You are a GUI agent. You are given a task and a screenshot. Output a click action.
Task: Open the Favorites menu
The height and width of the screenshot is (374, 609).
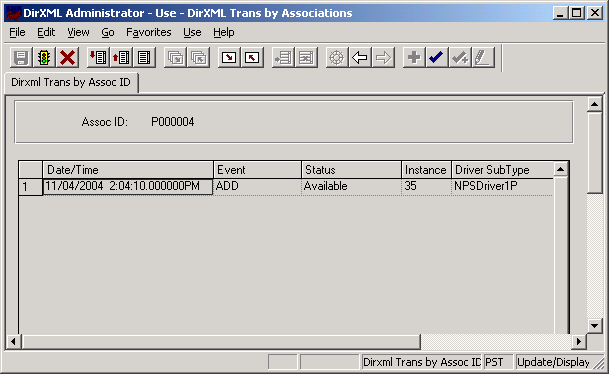point(149,32)
